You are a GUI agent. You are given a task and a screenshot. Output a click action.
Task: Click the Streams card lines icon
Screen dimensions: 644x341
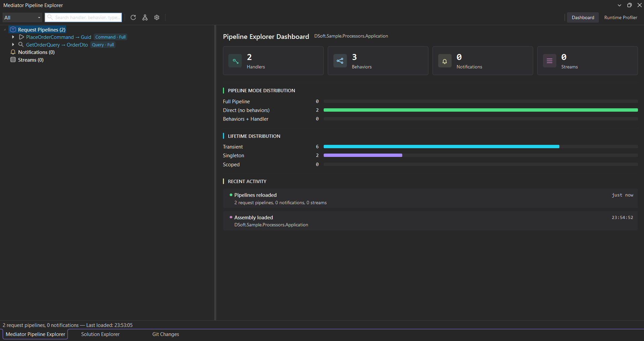pyautogui.click(x=550, y=61)
